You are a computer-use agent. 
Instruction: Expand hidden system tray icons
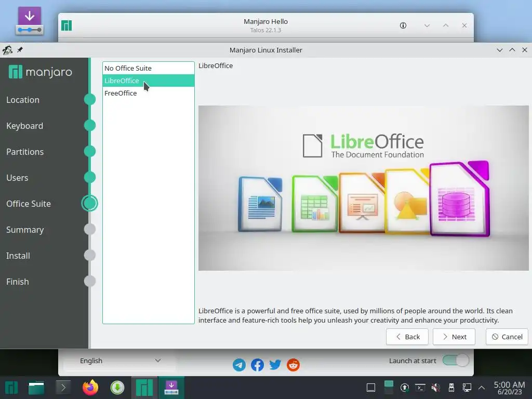pos(482,388)
